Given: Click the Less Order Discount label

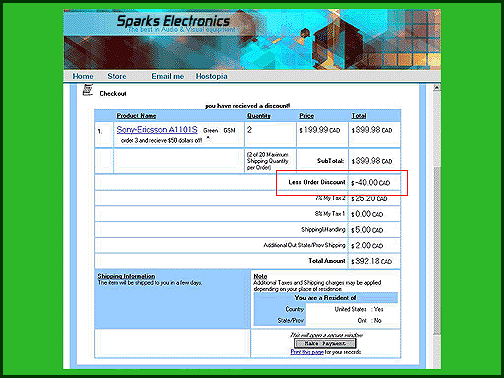Looking at the screenshot, I should [x=317, y=182].
